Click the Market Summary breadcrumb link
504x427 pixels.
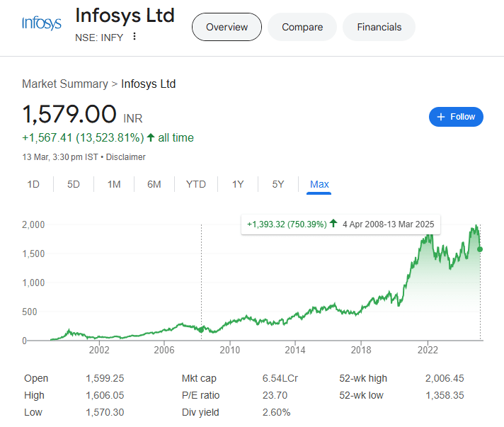click(65, 84)
